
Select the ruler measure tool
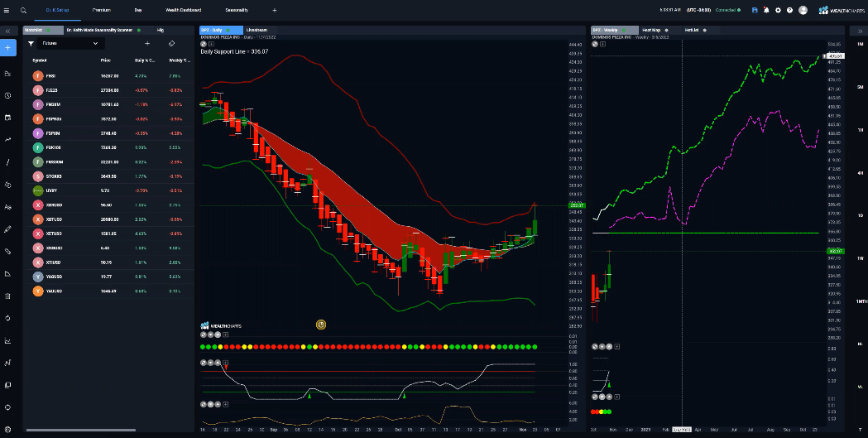click(7, 252)
